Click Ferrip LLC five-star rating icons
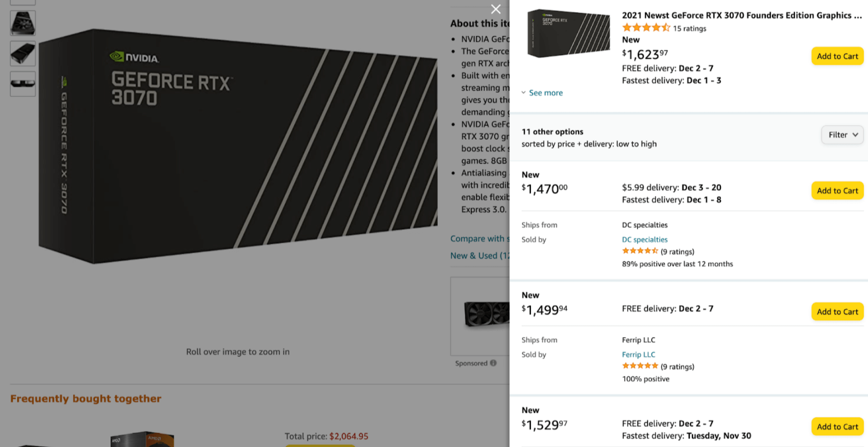Screen dimensions: 868x447 tap(640, 366)
